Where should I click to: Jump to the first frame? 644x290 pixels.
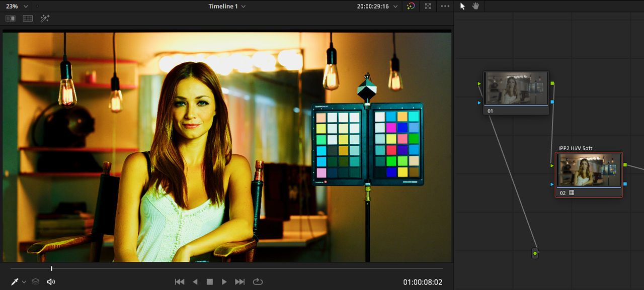click(180, 282)
